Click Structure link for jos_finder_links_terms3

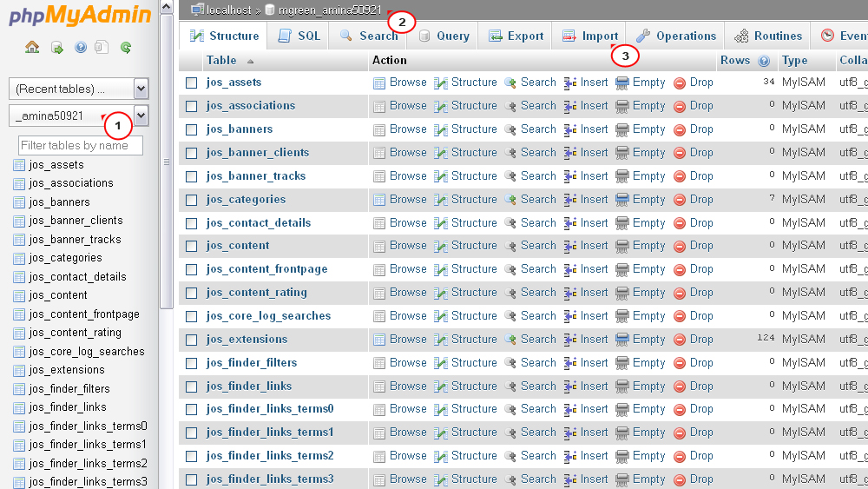pyautogui.click(x=474, y=479)
